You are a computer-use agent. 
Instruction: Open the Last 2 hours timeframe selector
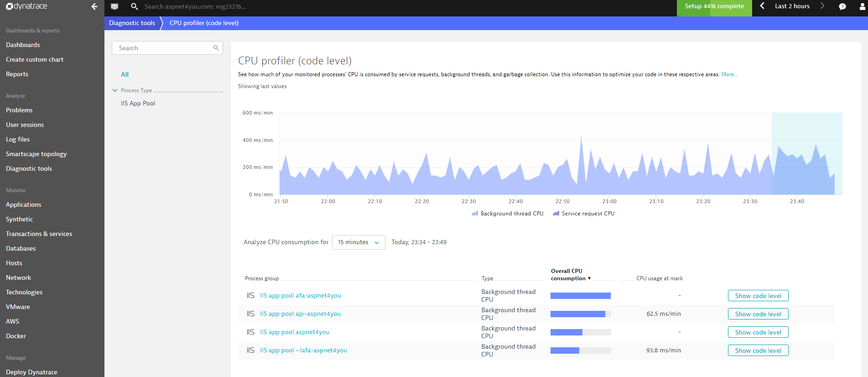coord(792,6)
